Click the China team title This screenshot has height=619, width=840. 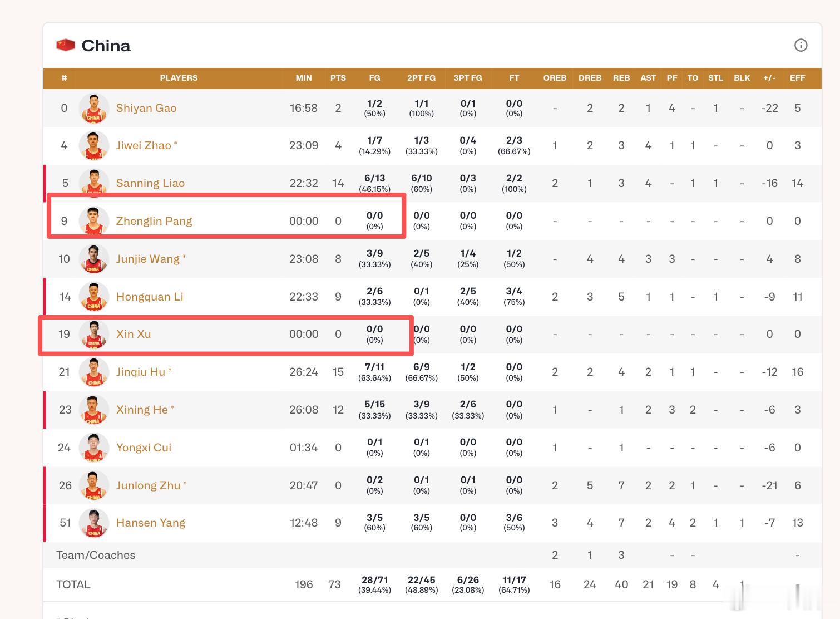pyautogui.click(x=106, y=46)
